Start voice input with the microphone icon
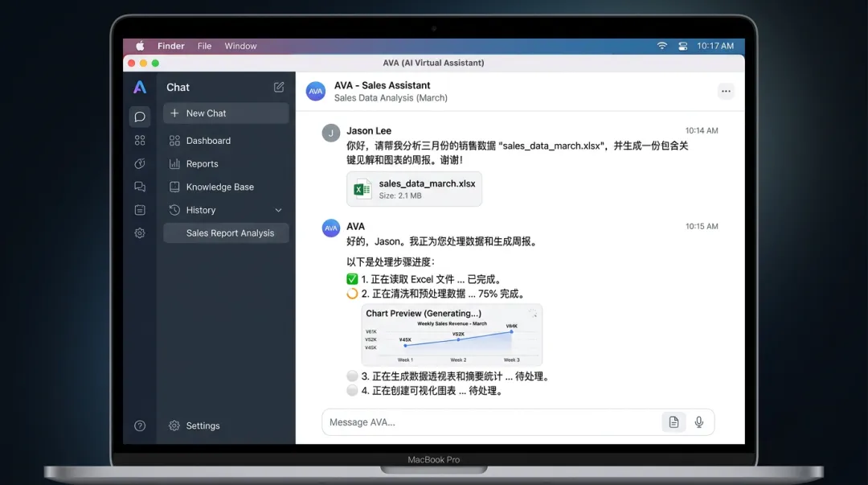868x485 pixels. tap(699, 422)
